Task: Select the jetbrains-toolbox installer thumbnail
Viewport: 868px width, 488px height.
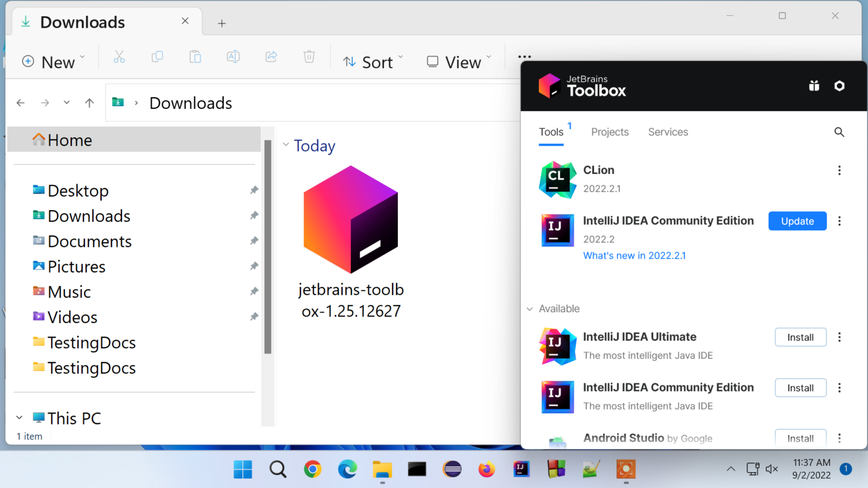Action: (350, 219)
